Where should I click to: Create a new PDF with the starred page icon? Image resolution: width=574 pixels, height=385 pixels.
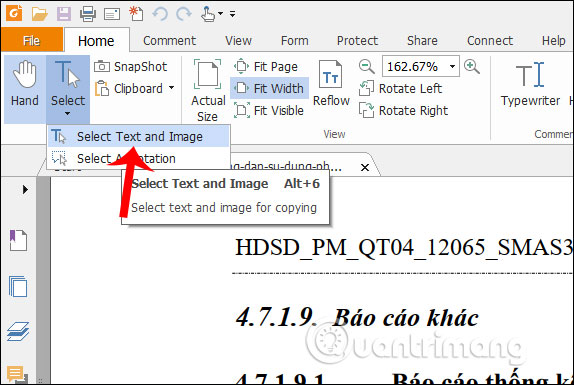136,14
